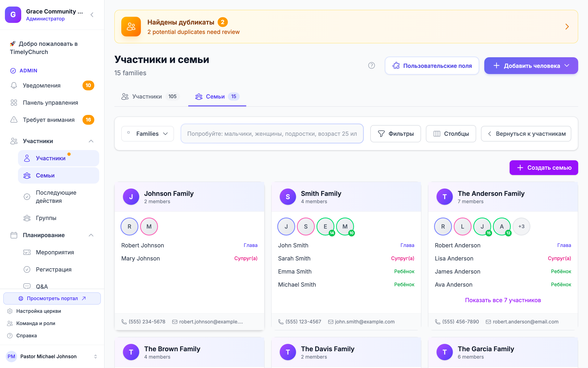Viewport: 588px width, 368px height.
Task: Click the notifications badge showing 10
Action: click(x=88, y=85)
